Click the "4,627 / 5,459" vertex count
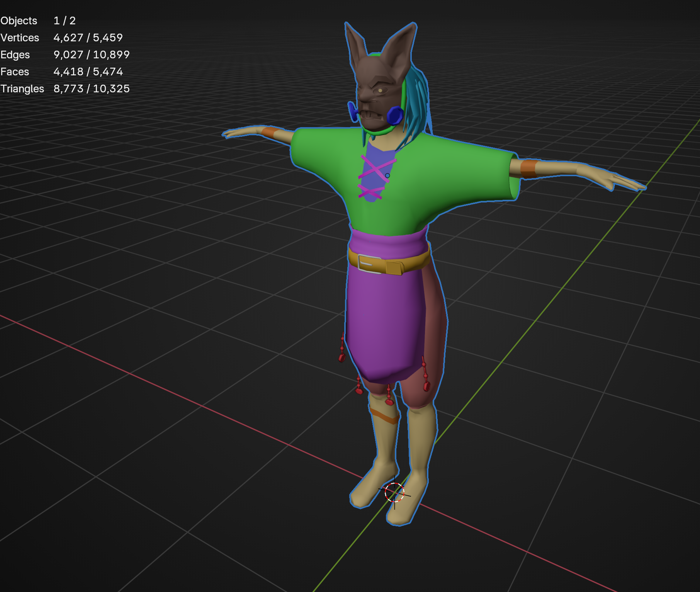Screen dimensions: 700x592 88,38
